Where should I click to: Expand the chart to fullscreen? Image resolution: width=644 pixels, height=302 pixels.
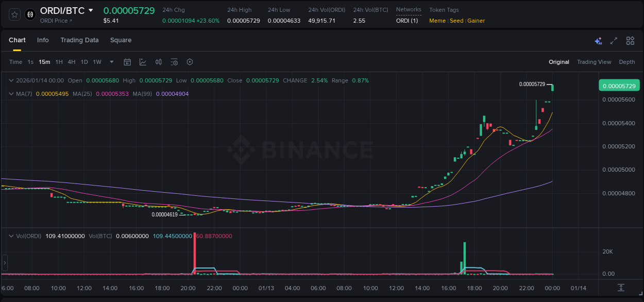(613, 40)
